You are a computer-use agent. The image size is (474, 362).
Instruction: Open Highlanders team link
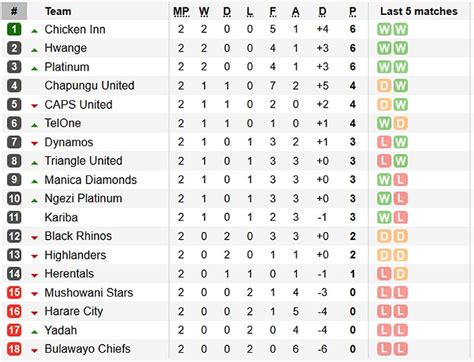[x=75, y=255]
